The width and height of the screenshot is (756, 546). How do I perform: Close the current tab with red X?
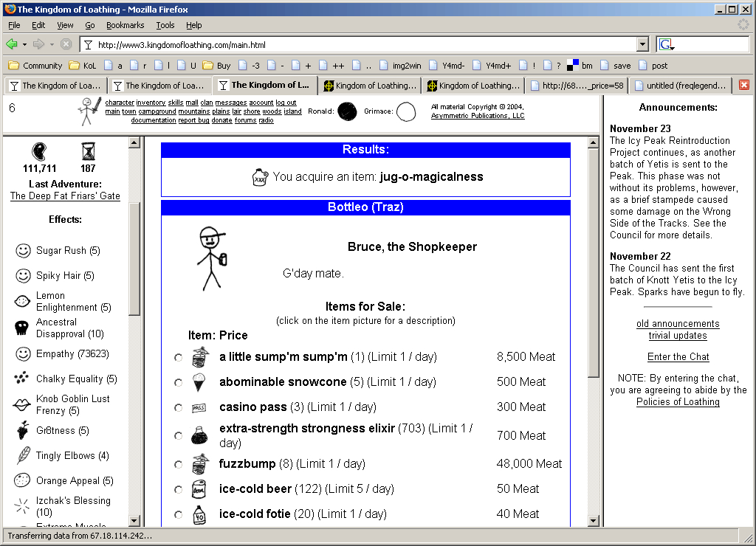coord(744,85)
